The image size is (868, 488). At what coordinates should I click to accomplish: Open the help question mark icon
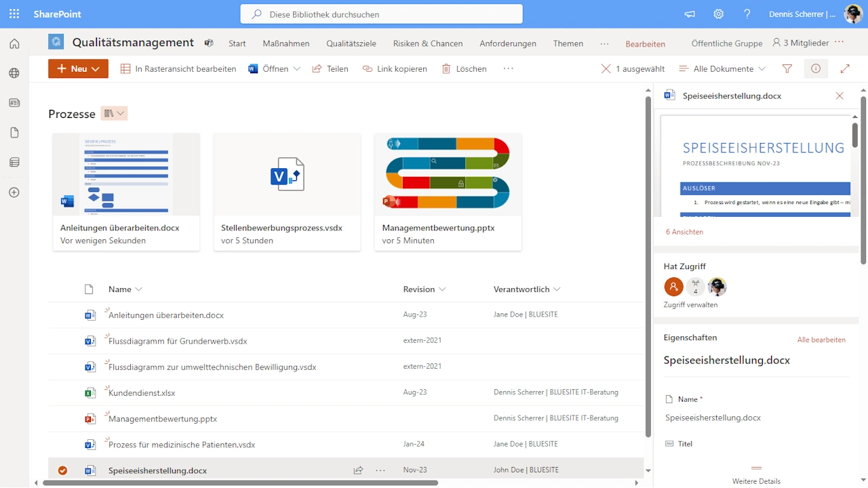click(x=747, y=14)
